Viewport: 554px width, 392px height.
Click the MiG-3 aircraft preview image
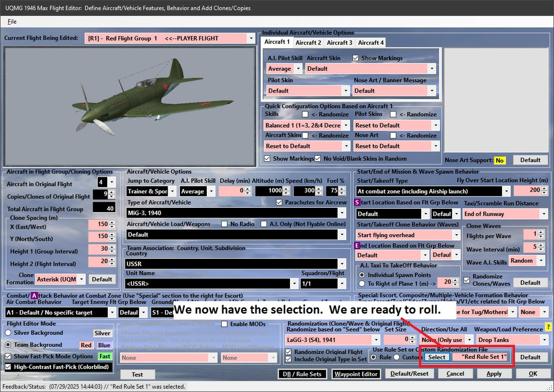click(x=129, y=107)
